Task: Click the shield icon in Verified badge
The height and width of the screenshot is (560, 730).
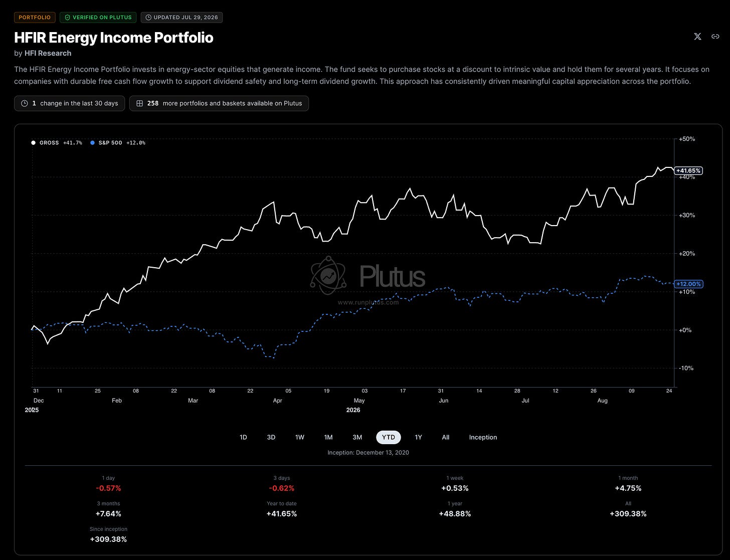Action: [68, 18]
